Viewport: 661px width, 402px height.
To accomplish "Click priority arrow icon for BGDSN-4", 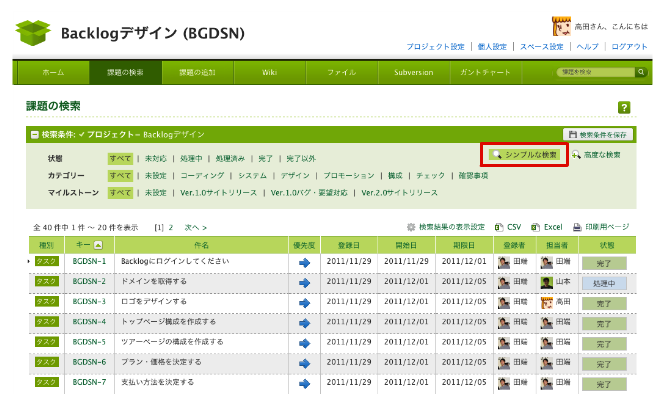I will (304, 323).
